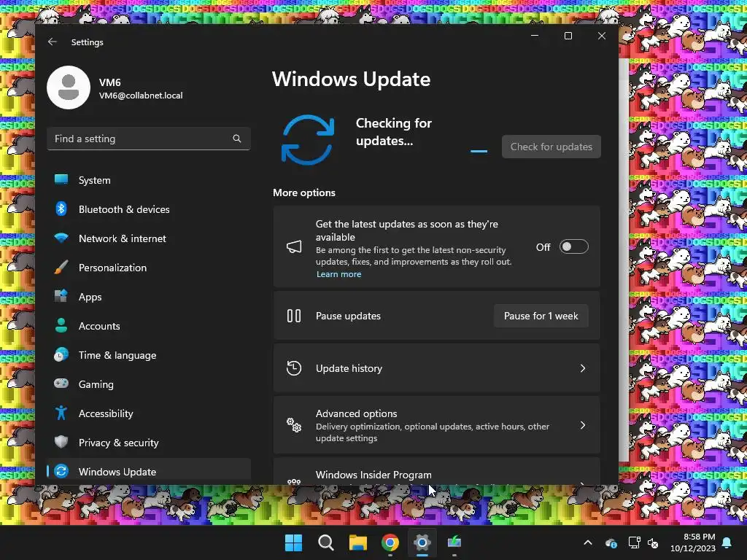
Task: Go back with the Settings back arrow
Action: (x=53, y=42)
